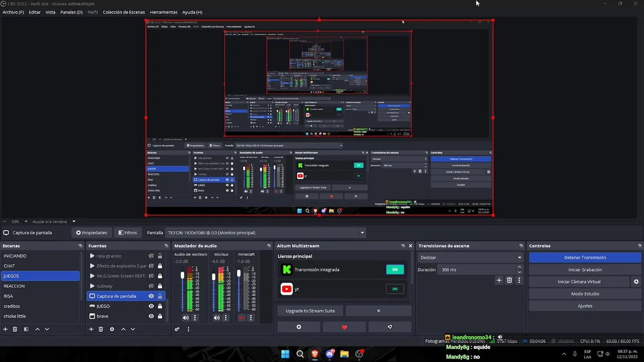644x362 pixels.
Task: Open Ajustes settings button
Action: (585, 306)
